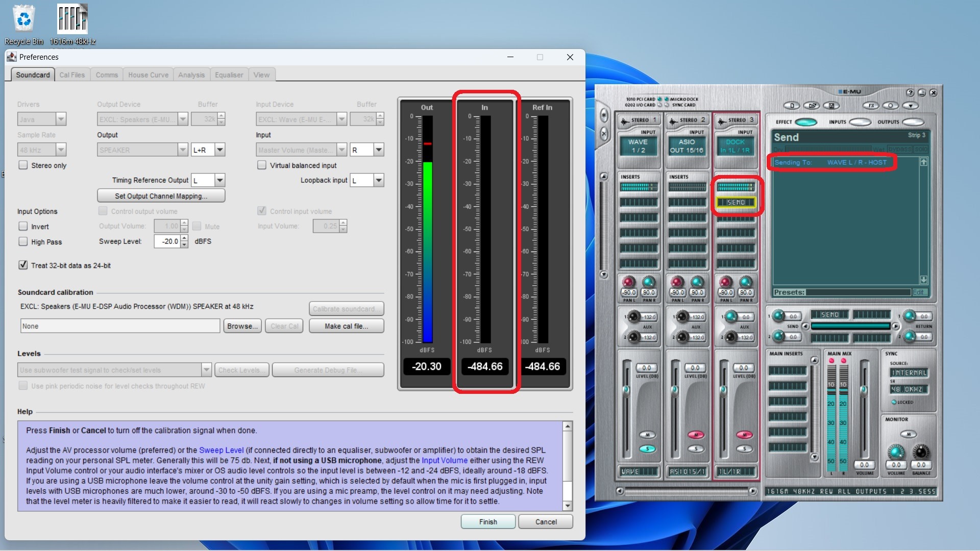Select the INPUTS view button in E-MU
Screen dimensions: 980x551
[x=861, y=122]
